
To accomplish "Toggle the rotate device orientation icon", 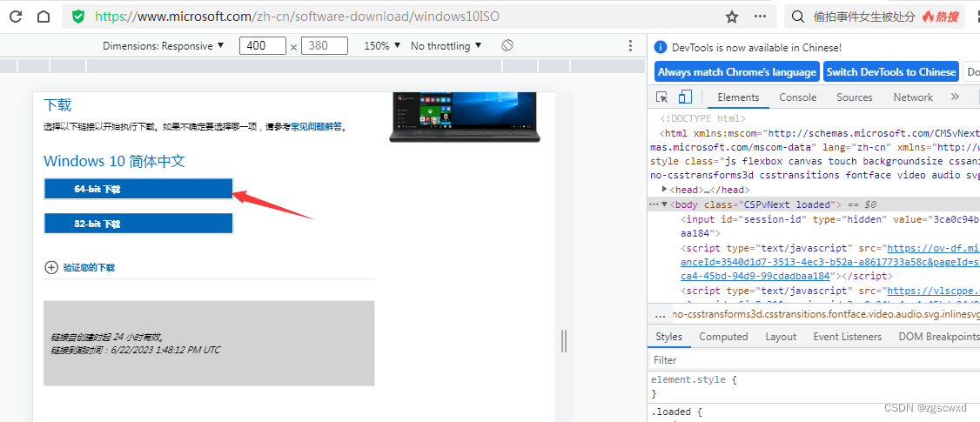I will 507,45.
